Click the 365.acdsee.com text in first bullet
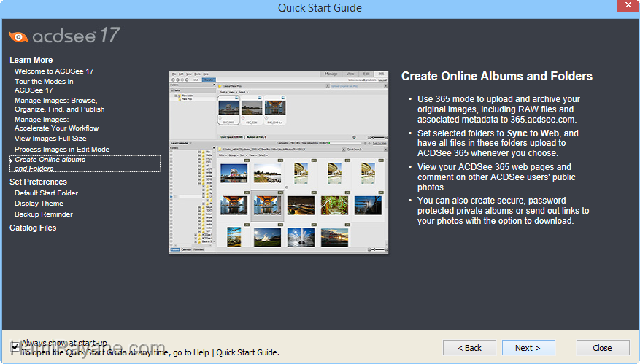The width and height of the screenshot is (640, 364). [542, 120]
